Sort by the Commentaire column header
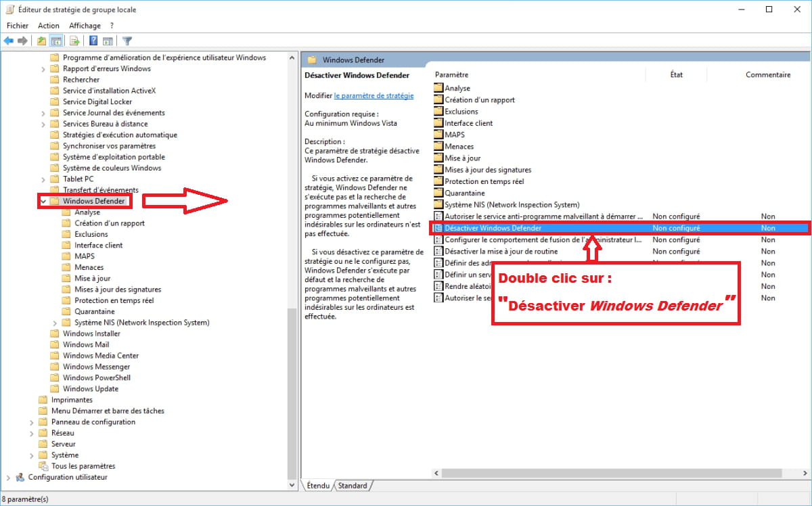Image resolution: width=812 pixels, height=506 pixels. (x=768, y=74)
